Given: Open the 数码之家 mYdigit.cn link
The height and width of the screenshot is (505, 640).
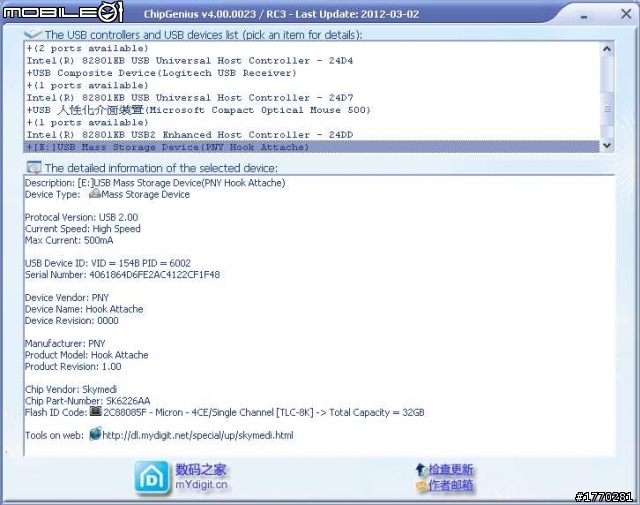Looking at the screenshot, I should pyautogui.click(x=201, y=477).
